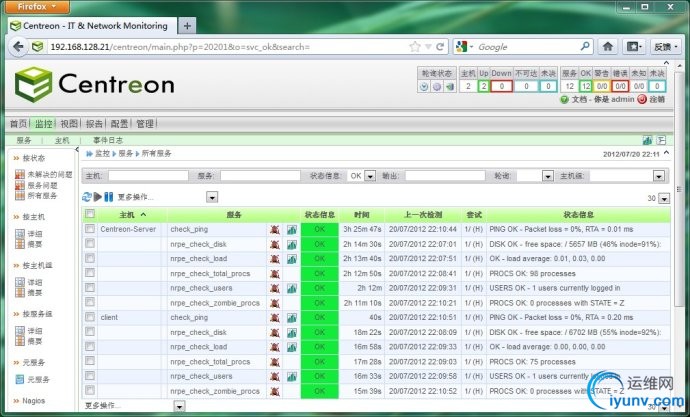The height and width of the screenshot is (417, 690).
Task: Open the 首页 main menu tab
Action: pyautogui.click(x=18, y=124)
